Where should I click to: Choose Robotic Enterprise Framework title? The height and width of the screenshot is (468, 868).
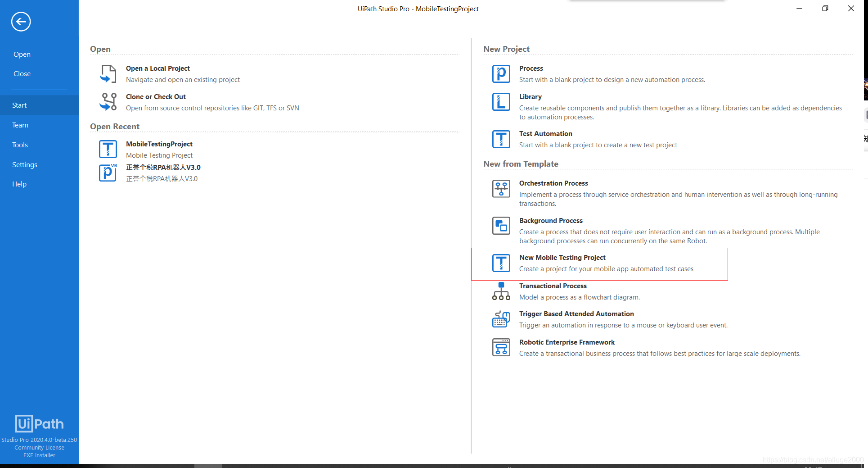click(567, 342)
